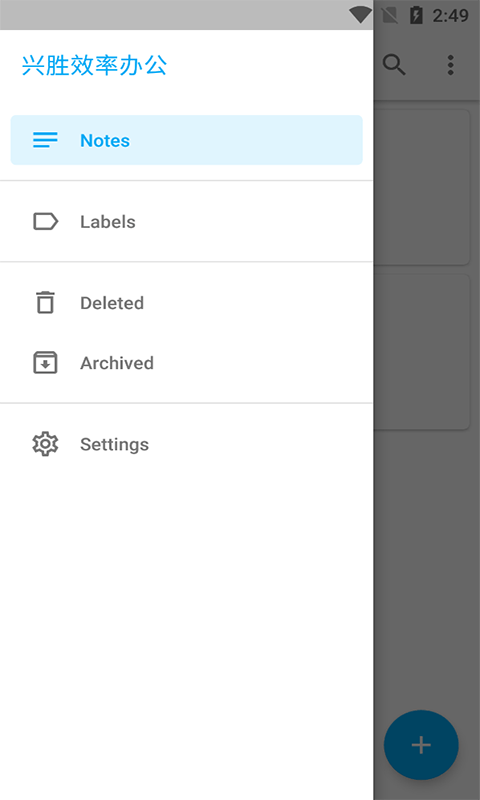Viewport: 480px width, 800px height.
Task: Click the Labels tag icon
Action: [x=45, y=221]
